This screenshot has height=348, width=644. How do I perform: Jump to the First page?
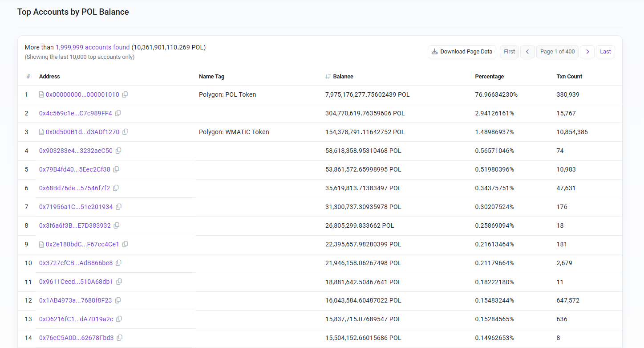click(510, 52)
